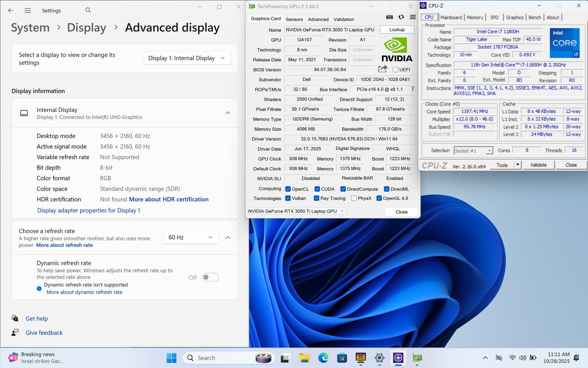Switch to the Sensors tab in GPU-Z
588x368 pixels.
(x=294, y=19)
